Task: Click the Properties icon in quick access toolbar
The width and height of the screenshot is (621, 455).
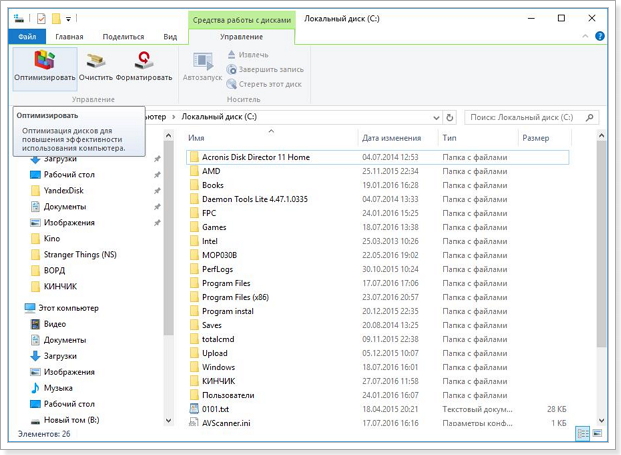Action: point(39,18)
